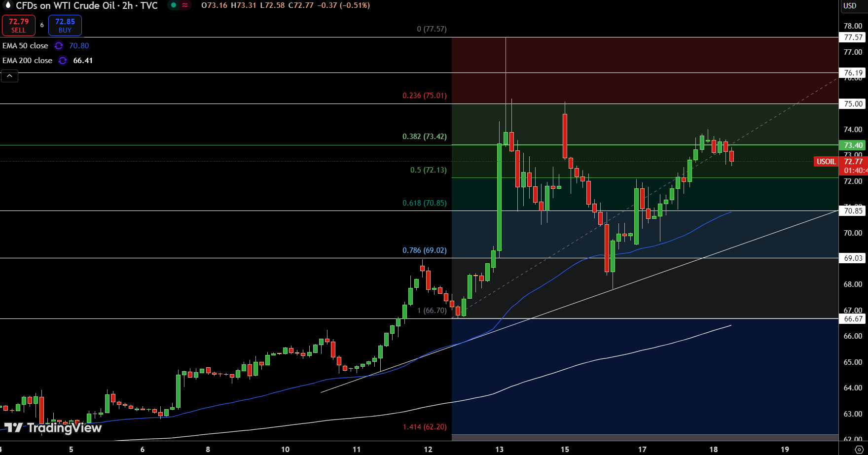Click the 70.85 price axis label

[x=853, y=211]
